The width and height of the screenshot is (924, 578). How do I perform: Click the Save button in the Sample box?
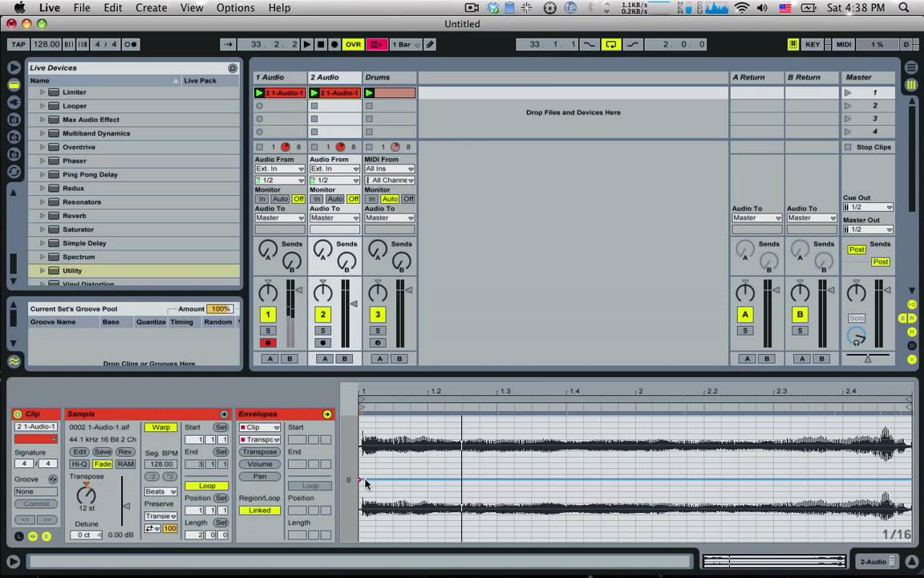click(102, 453)
